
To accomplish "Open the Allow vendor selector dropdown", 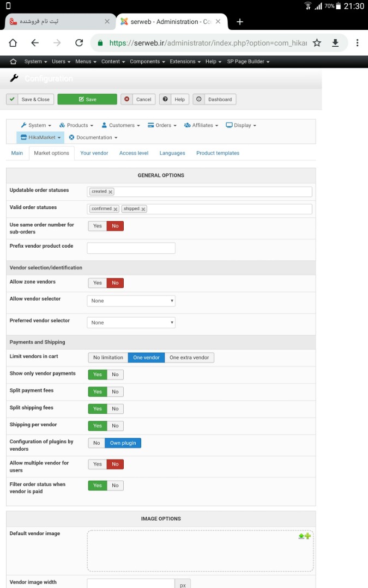I will 131,301.
